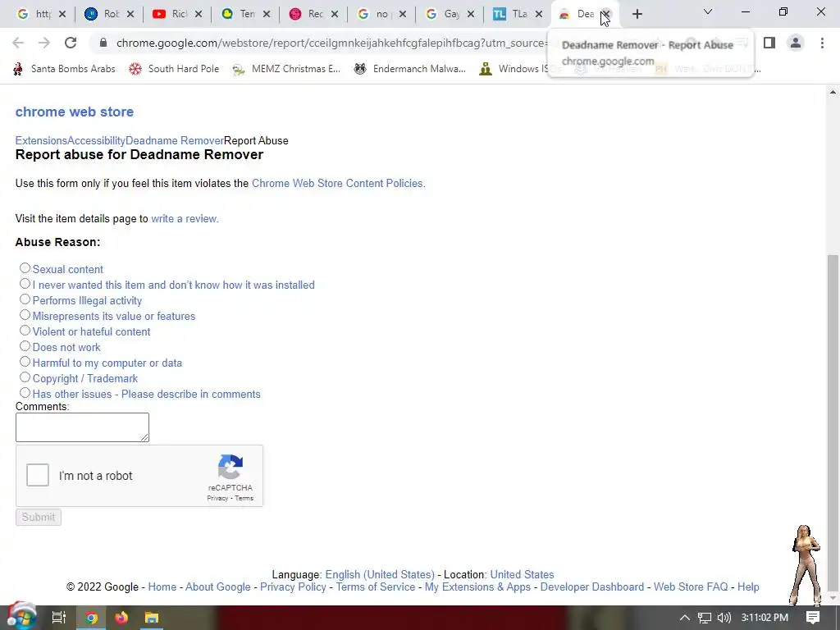Image resolution: width=840 pixels, height=630 pixels.
Task: Select Has other issues reason
Action: pos(25,392)
